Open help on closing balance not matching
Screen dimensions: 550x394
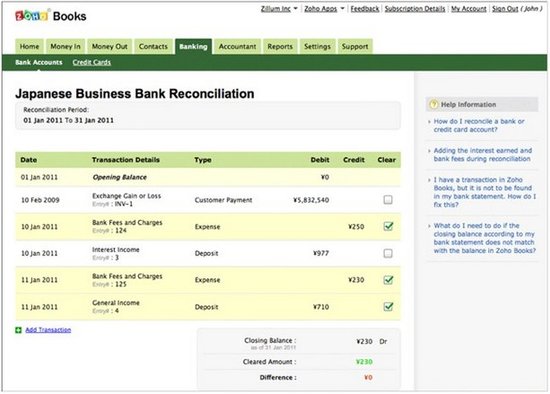tap(485, 238)
